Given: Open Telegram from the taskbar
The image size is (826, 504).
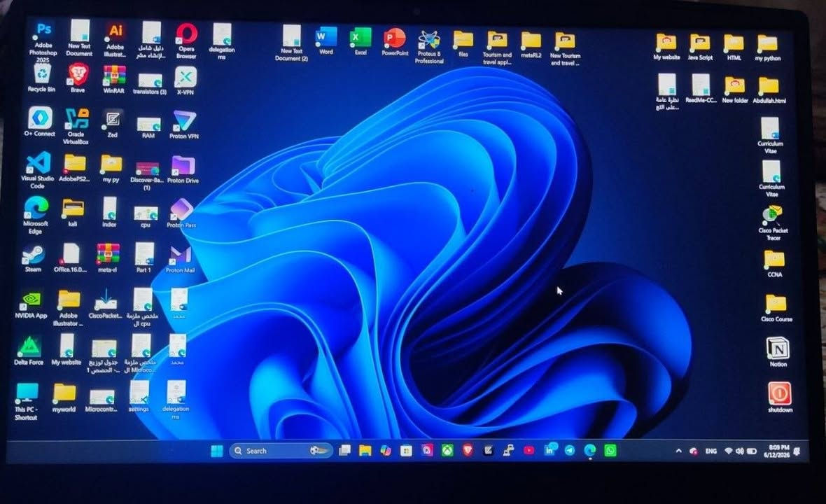Looking at the screenshot, I should [570, 450].
